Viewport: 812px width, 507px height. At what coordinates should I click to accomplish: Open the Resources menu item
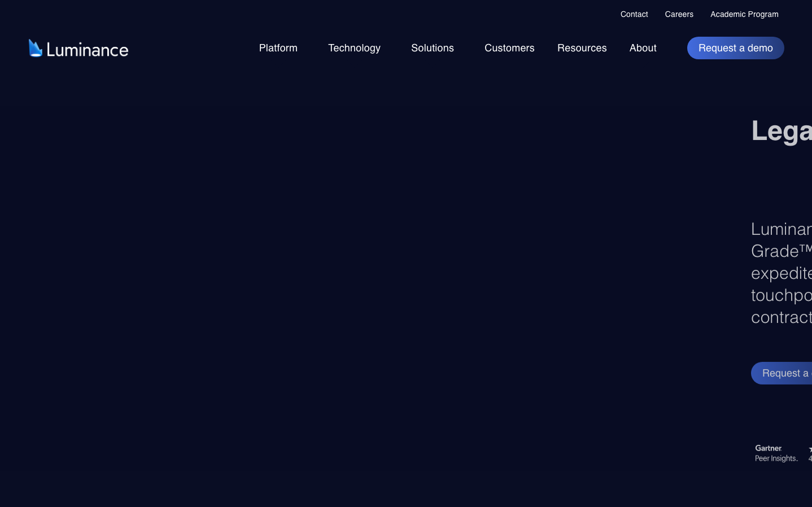(582, 48)
